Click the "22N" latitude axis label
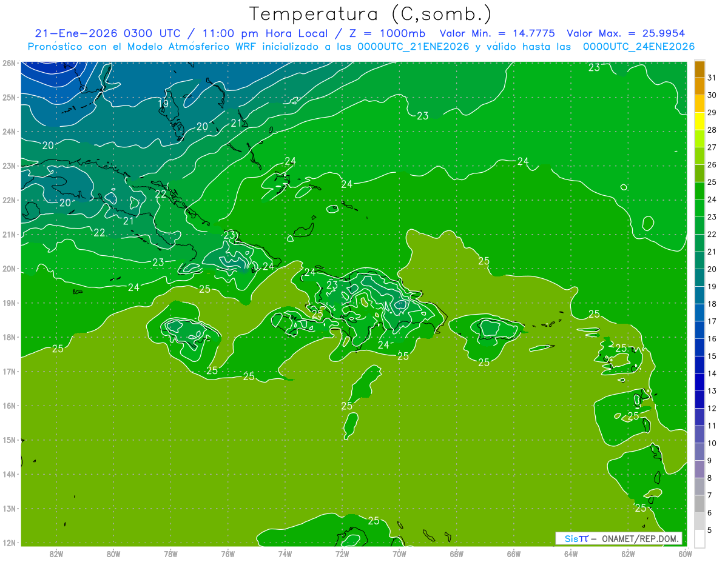This screenshot has height=562, width=728. (8, 200)
